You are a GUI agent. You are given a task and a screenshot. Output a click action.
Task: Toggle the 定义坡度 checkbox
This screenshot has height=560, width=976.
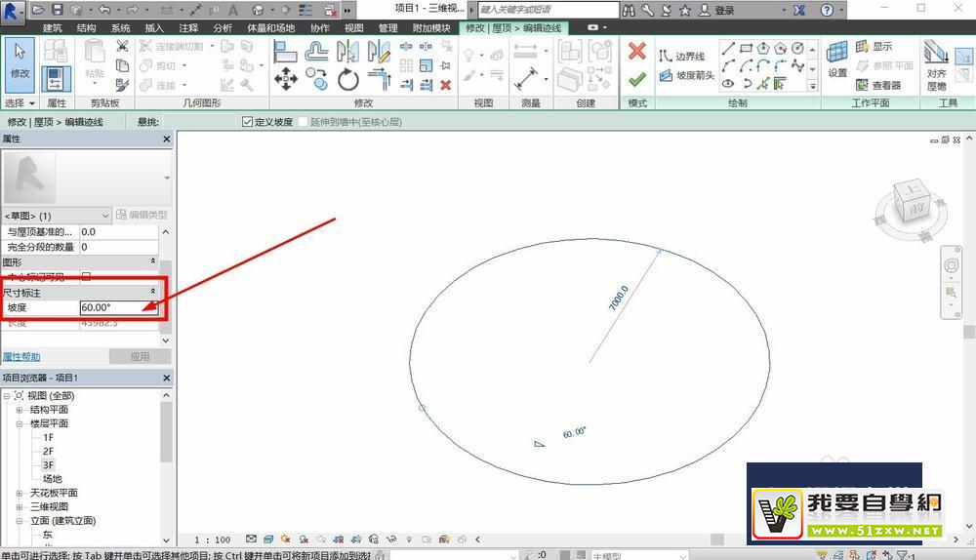pyautogui.click(x=247, y=122)
